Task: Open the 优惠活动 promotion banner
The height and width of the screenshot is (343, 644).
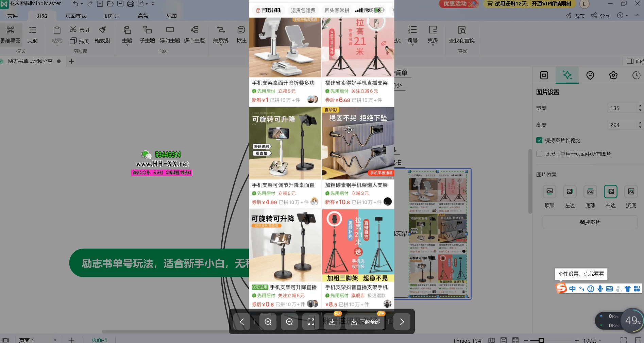Action: click(459, 4)
